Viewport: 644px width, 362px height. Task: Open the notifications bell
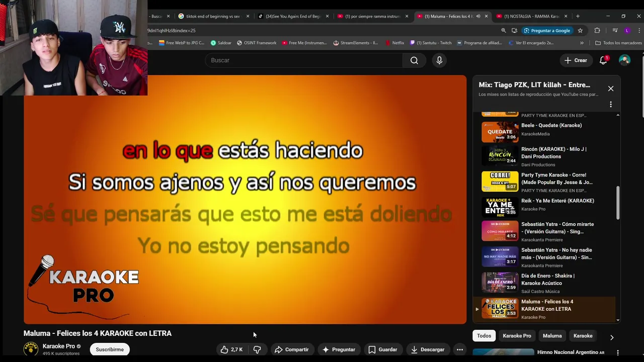(603, 60)
